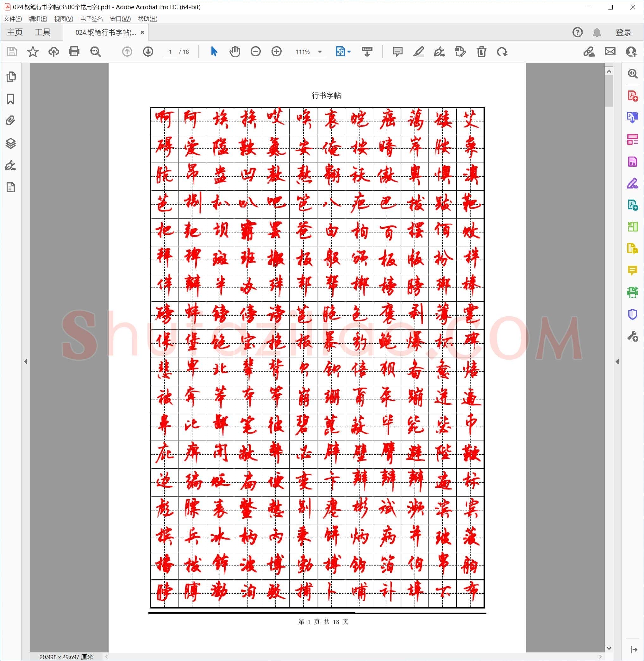Go to next page arrow
644x661 pixels.
(148, 52)
